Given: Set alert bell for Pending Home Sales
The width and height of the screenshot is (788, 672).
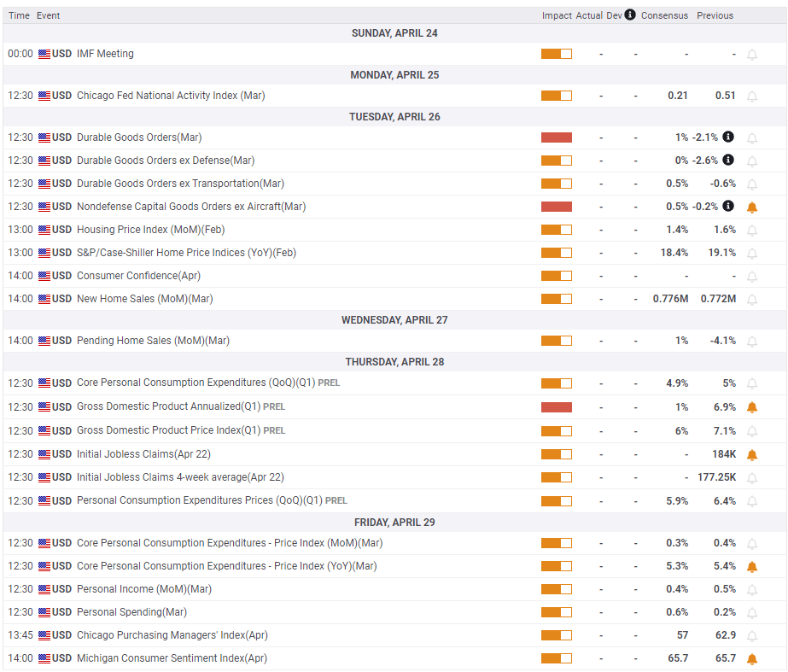Looking at the screenshot, I should 752,342.
